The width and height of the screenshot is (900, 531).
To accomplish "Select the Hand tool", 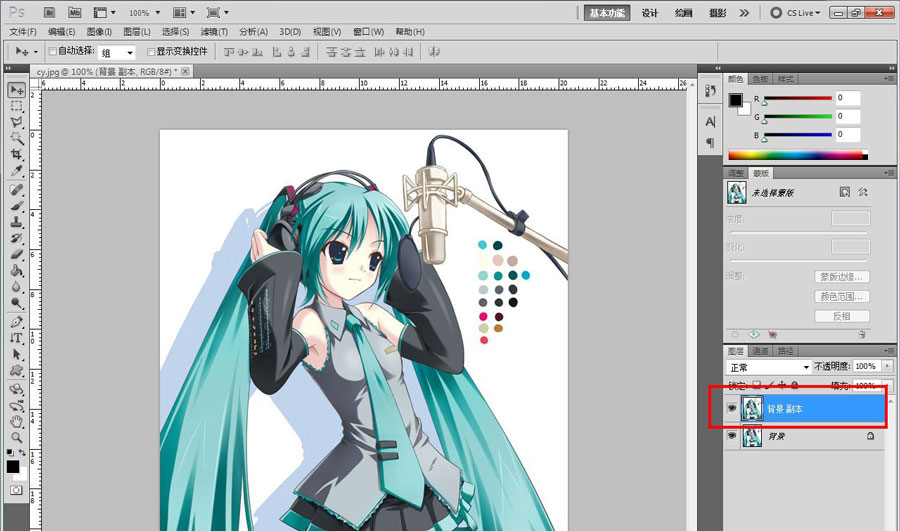I will (17, 421).
